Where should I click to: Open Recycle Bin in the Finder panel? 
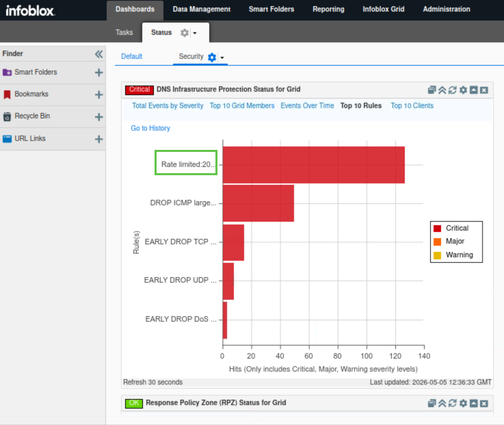tap(32, 116)
